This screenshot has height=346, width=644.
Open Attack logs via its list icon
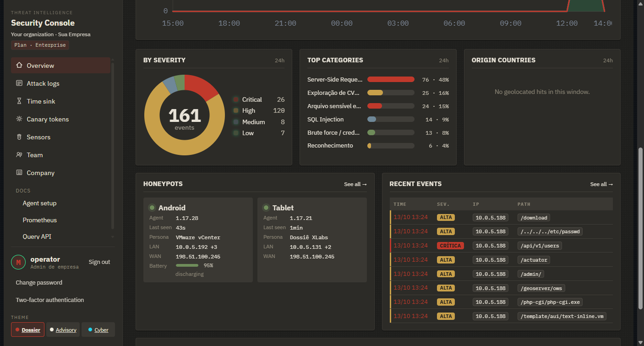19,83
